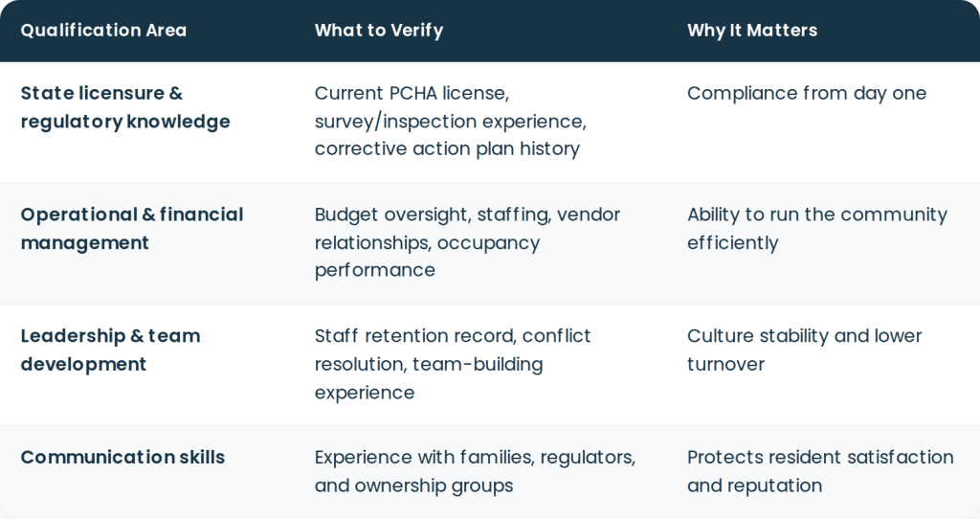Click the Why It Matters column header
Viewport: 980px width, 519px height.
(x=752, y=30)
